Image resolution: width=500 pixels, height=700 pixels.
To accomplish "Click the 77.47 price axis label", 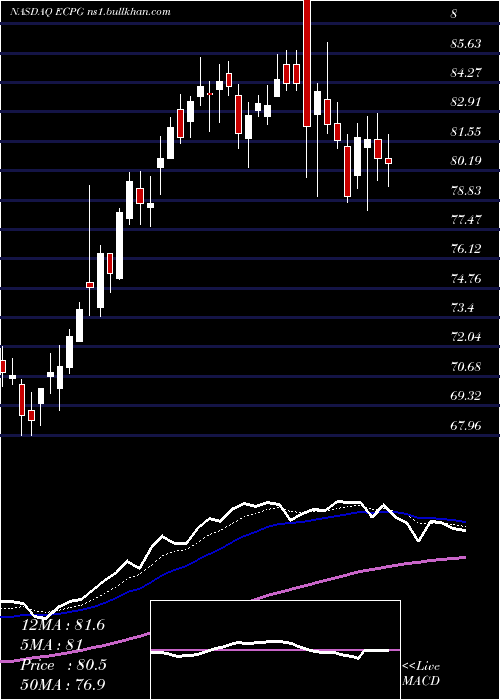I will click(x=466, y=220).
